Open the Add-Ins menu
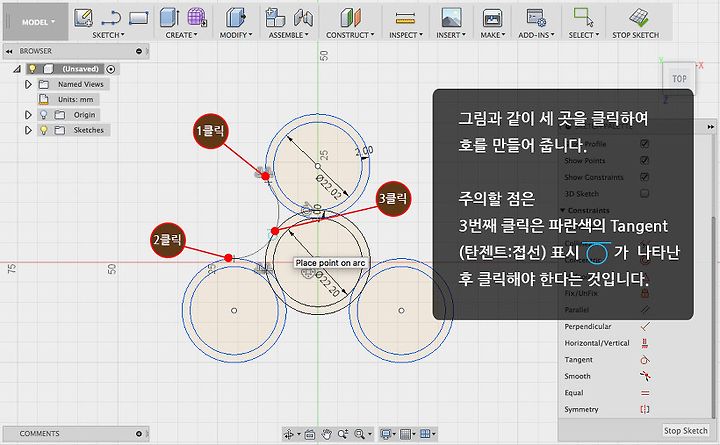The image size is (720, 445). (x=536, y=35)
